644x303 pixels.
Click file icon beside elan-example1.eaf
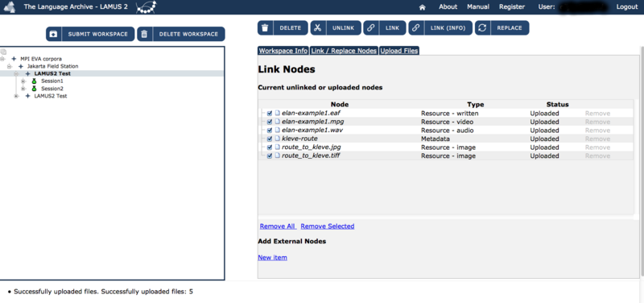[277, 113]
